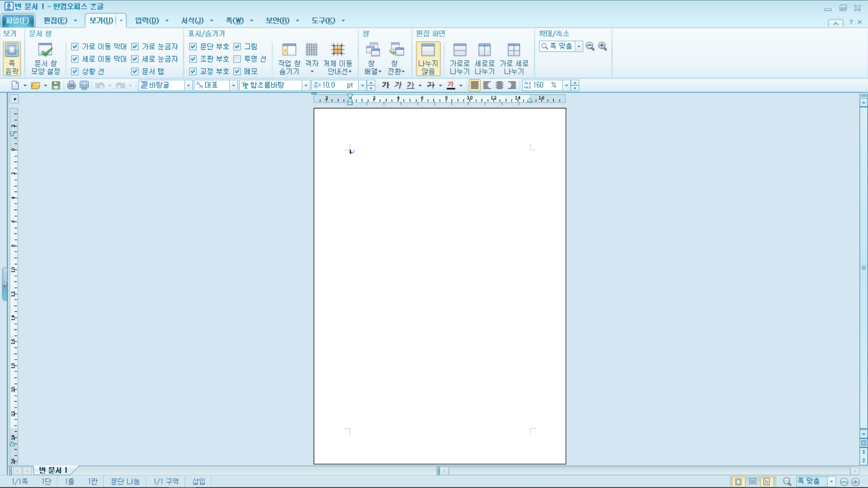Select 나누지 않음 no-split view
868x488 pixels.
pyautogui.click(x=428, y=58)
